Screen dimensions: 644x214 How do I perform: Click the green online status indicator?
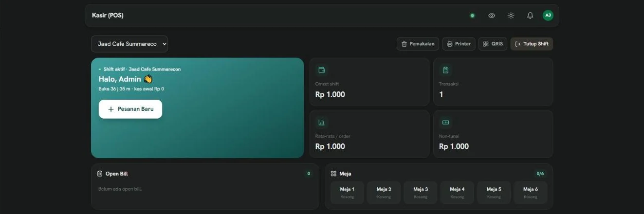[472, 16]
